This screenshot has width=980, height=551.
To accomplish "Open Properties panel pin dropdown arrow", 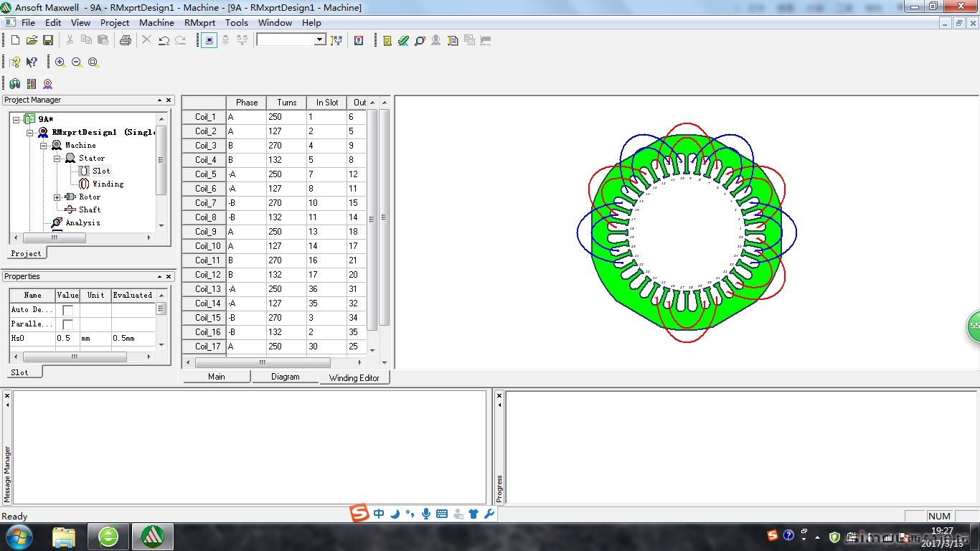I will pos(160,277).
